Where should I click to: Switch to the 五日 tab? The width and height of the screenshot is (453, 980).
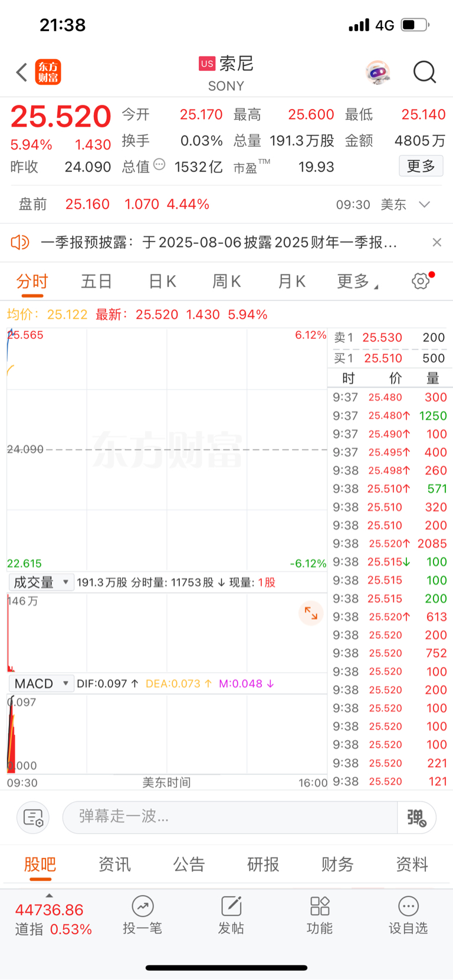[97, 282]
